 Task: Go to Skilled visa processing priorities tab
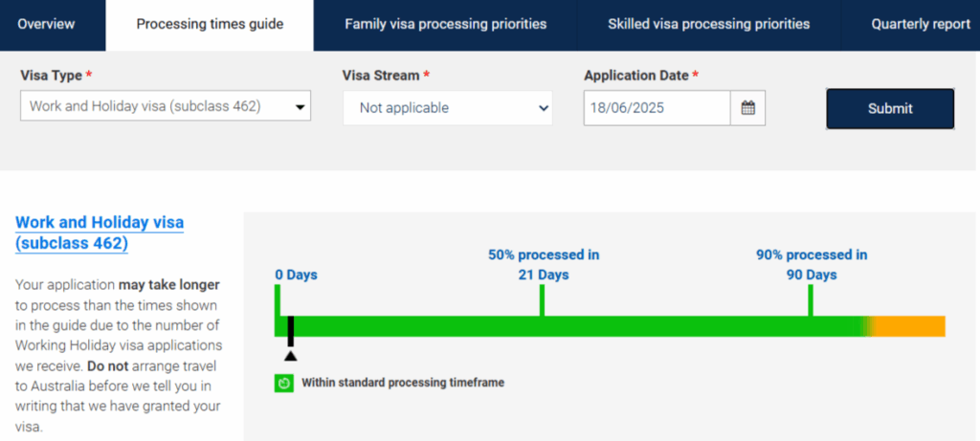(708, 24)
